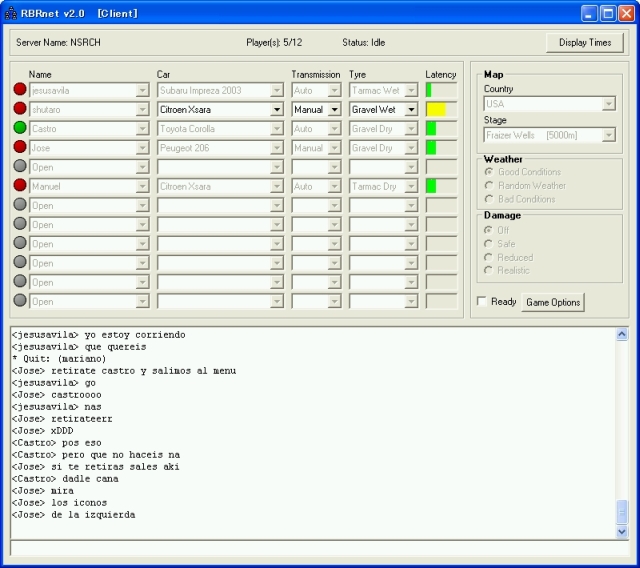Click the red status icon beside Jose

pos(20,147)
